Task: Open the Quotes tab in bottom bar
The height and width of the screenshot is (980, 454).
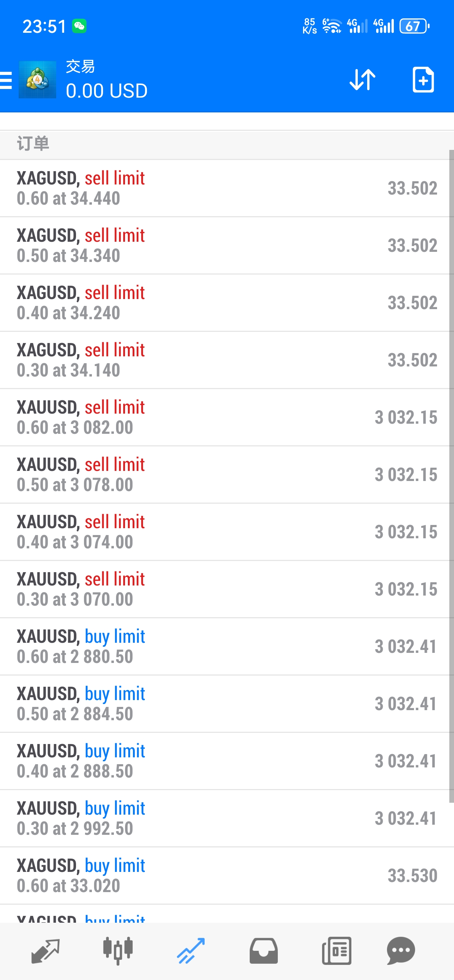Action: click(45, 950)
